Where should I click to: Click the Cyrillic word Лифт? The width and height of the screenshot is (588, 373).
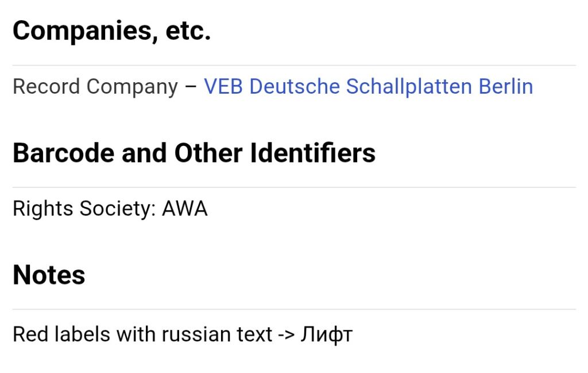click(326, 334)
